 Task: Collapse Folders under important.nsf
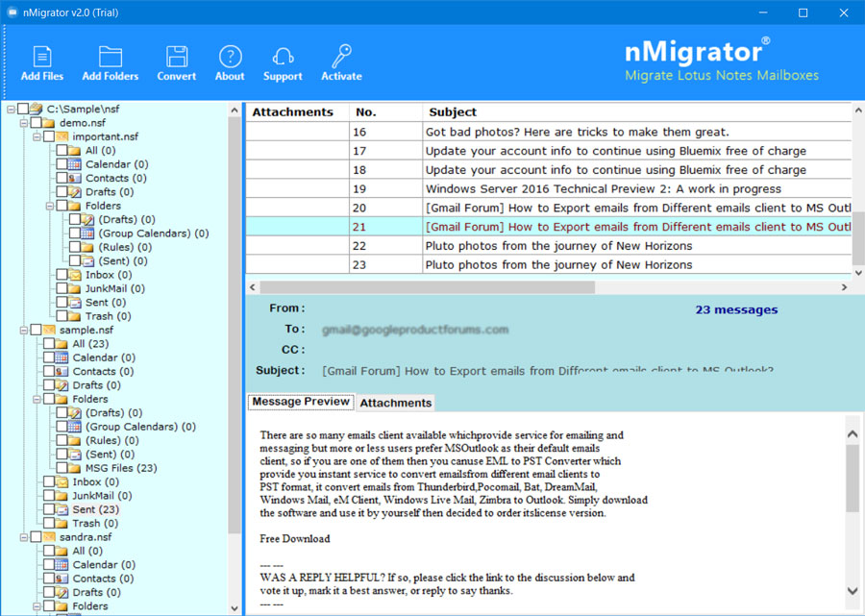[49, 206]
